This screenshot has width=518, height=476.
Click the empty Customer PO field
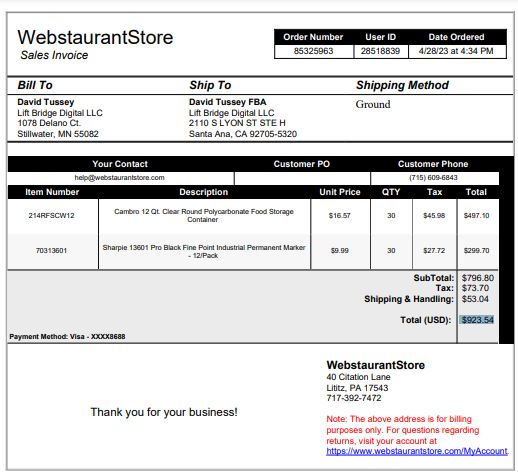point(302,178)
